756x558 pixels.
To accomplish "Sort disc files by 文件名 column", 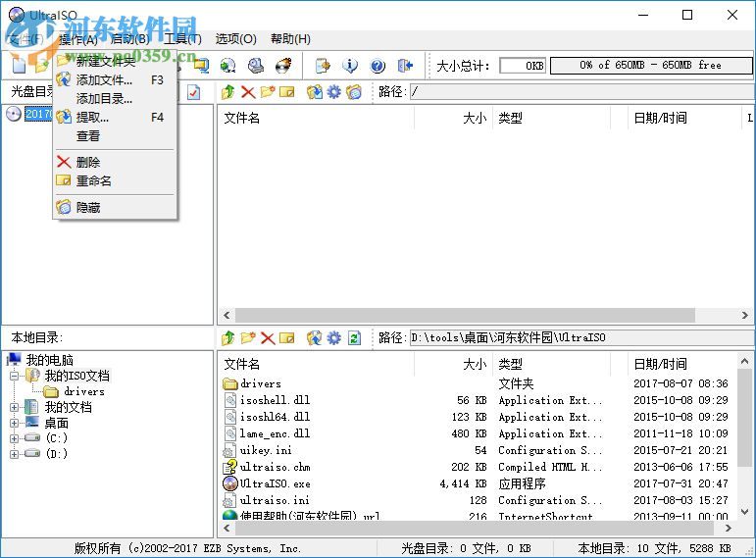I will click(317, 118).
